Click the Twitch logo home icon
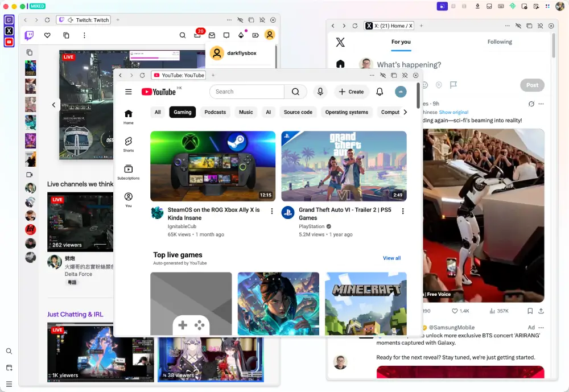The height and width of the screenshot is (392, 569). [29, 35]
